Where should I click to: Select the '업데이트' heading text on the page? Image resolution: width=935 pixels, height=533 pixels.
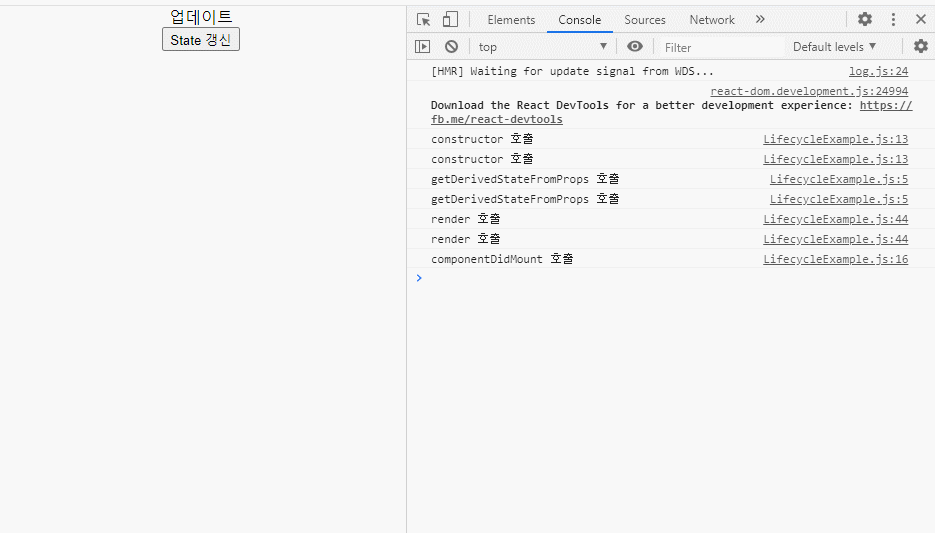(201, 16)
